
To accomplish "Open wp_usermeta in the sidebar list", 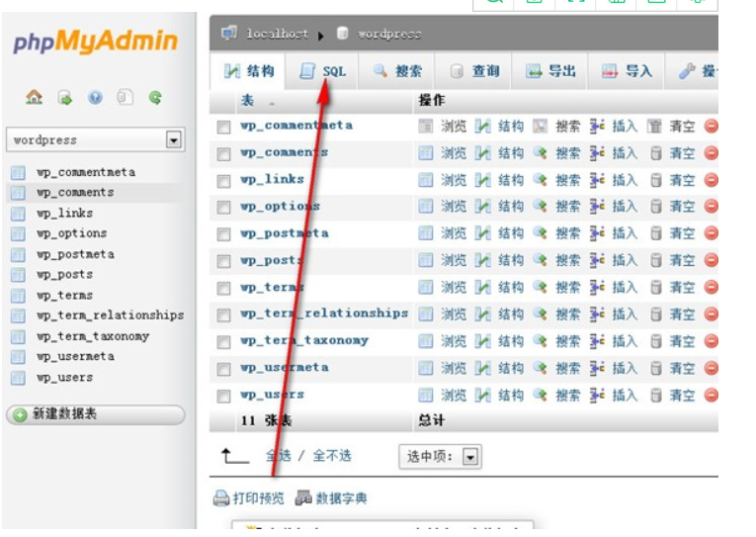I will [x=76, y=357].
